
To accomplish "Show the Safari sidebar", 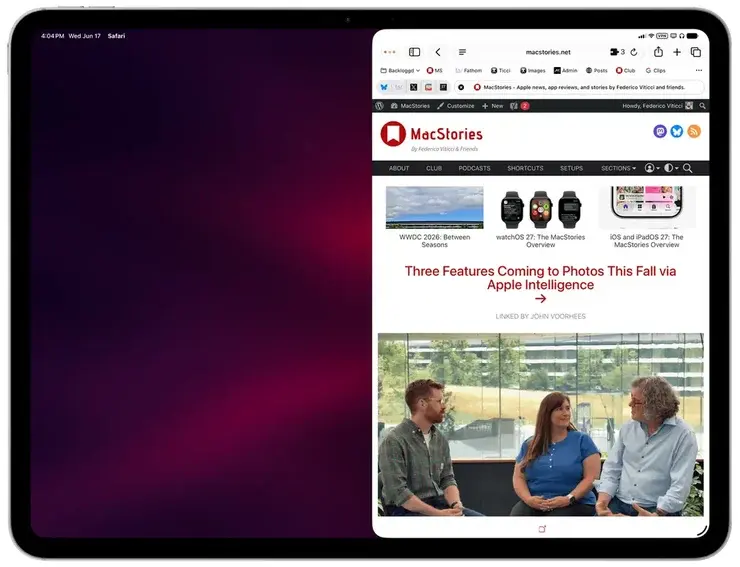I will tap(414, 52).
